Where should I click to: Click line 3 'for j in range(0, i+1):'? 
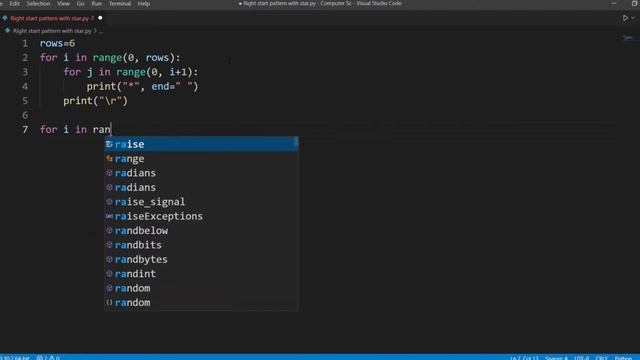pyautogui.click(x=131, y=72)
